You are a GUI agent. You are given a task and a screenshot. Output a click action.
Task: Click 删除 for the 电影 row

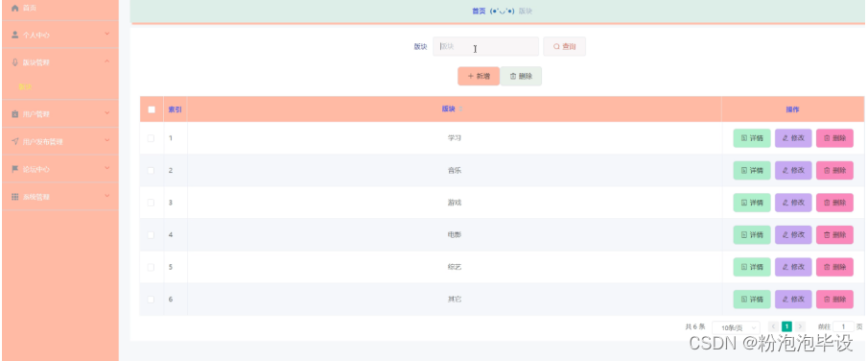tap(834, 234)
